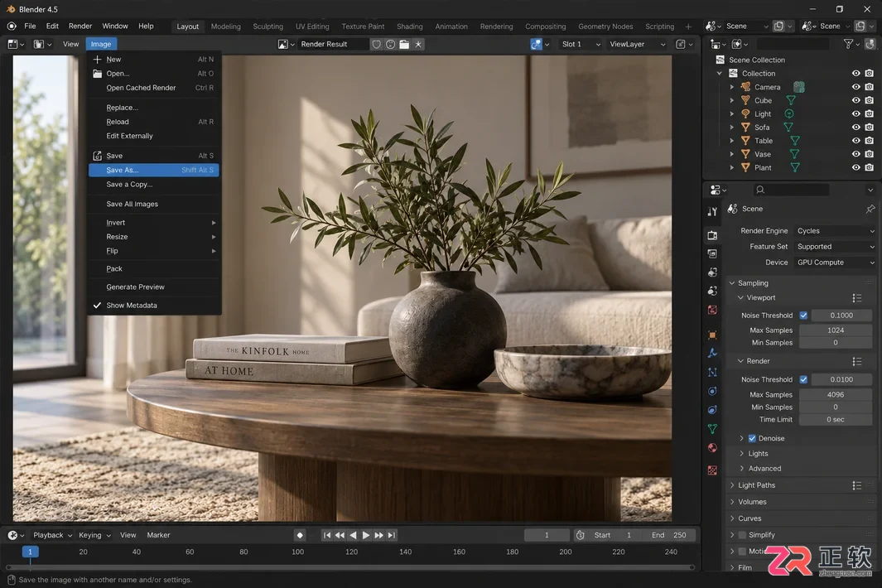Image resolution: width=882 pixels, height=588 pixels.
Task: Open the editor type selector icon
Action: pyautogui.click(x=15, y=44)
